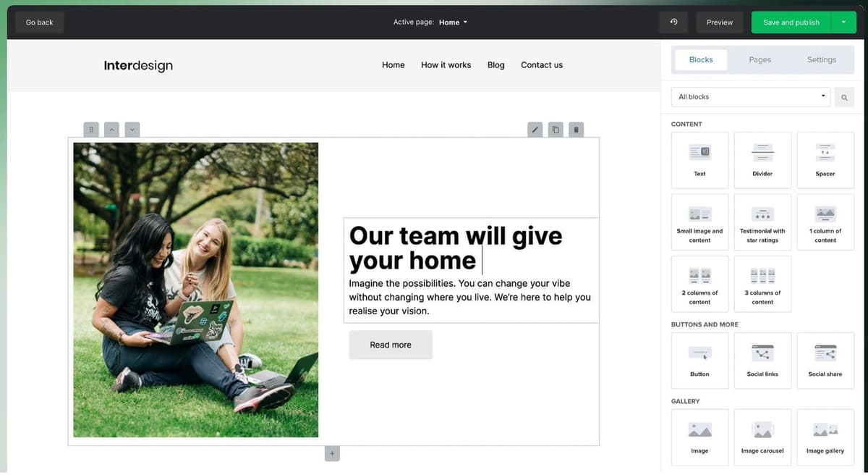Click the Go back button
The width and height of the screenshot is (868, 475).
point(40,22)
